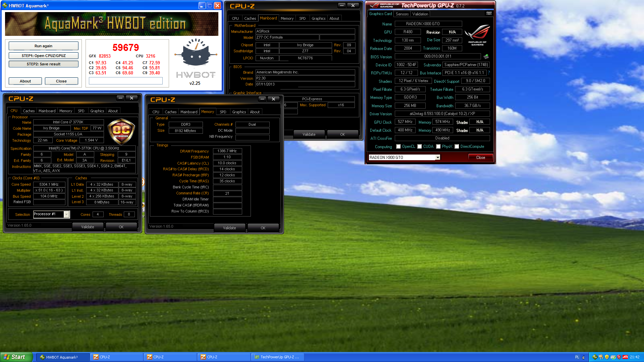This screenshot has width=644, height=362.
Task: Open the green diamond tray icon
Action: pos(595,357)
